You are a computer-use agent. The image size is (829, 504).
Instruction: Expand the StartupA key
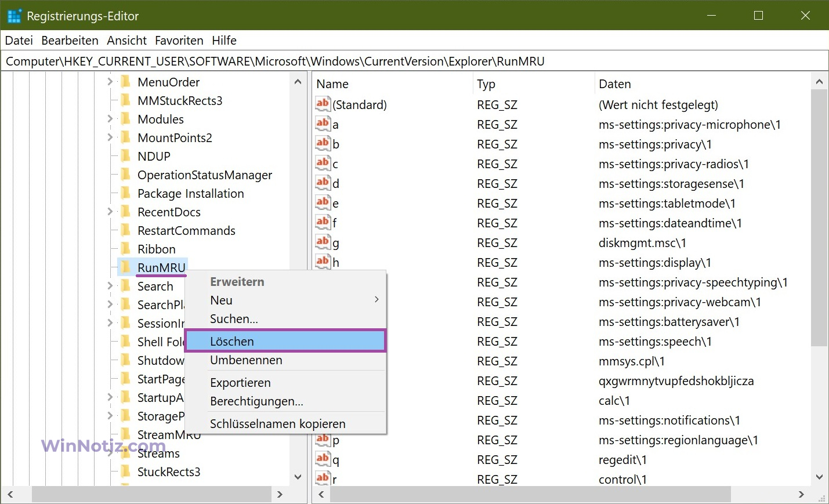click(x=110, y=397)
